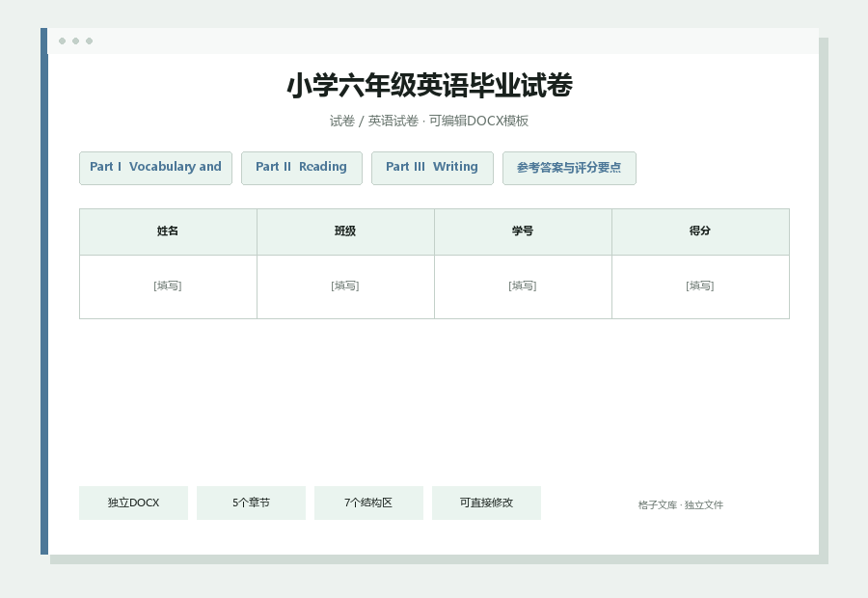Image resolution: width=868 pixels, height=598 pixels.
Task: Click the [填写] field under 班级
Action: point(345,286)
